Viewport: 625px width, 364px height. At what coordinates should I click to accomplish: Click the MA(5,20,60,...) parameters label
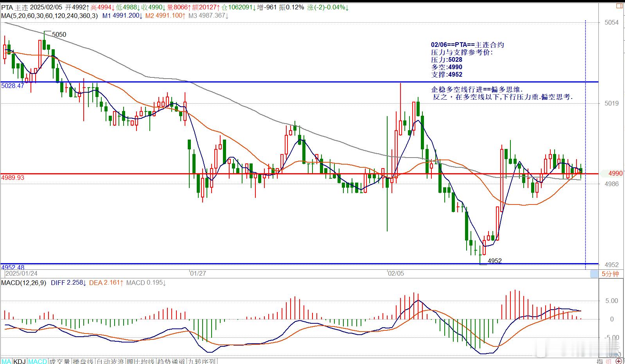[x=49, y=16]
